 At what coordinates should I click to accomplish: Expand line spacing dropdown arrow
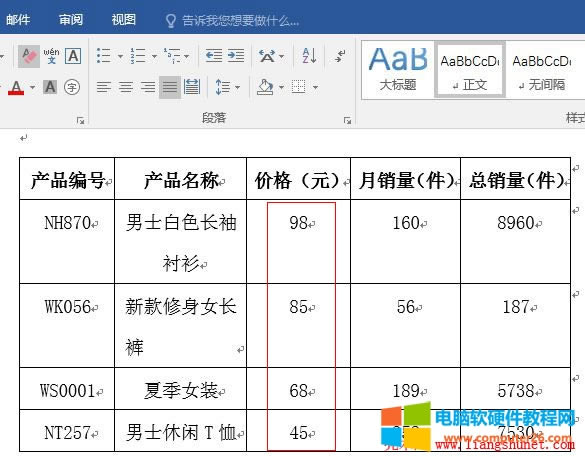tap(238, 88)
